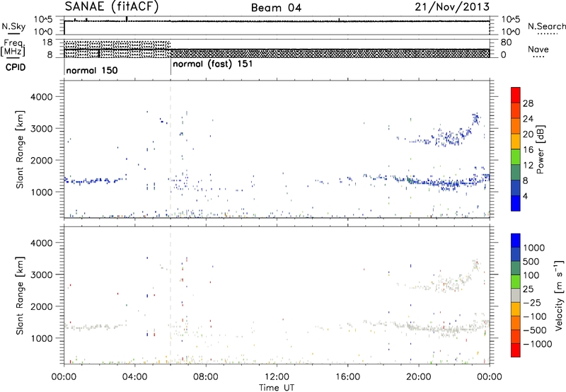Pick the teal Power segment between 8 and 12
Viewport: 566px width, 392px height.
(516, 172)
